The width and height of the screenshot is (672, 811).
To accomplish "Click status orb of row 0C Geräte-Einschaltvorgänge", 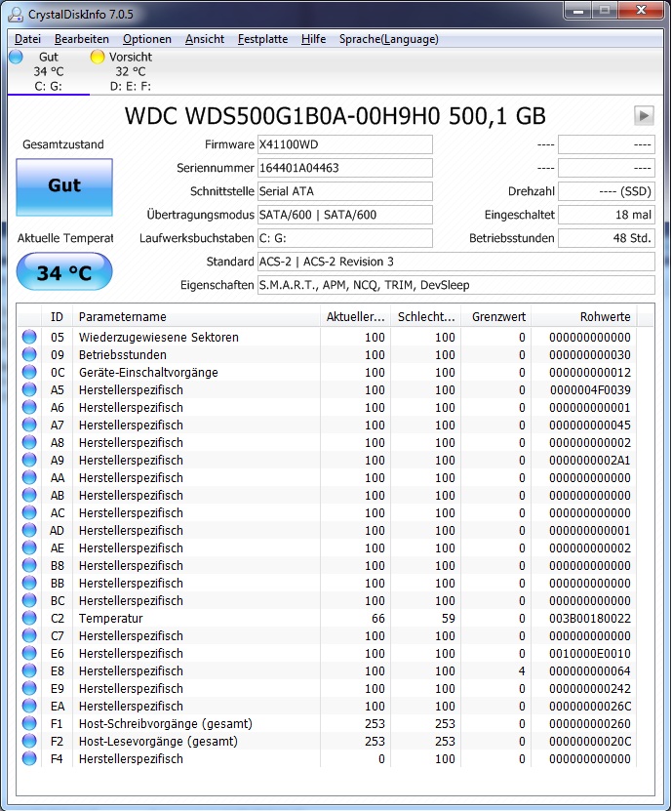I will 29,372.
